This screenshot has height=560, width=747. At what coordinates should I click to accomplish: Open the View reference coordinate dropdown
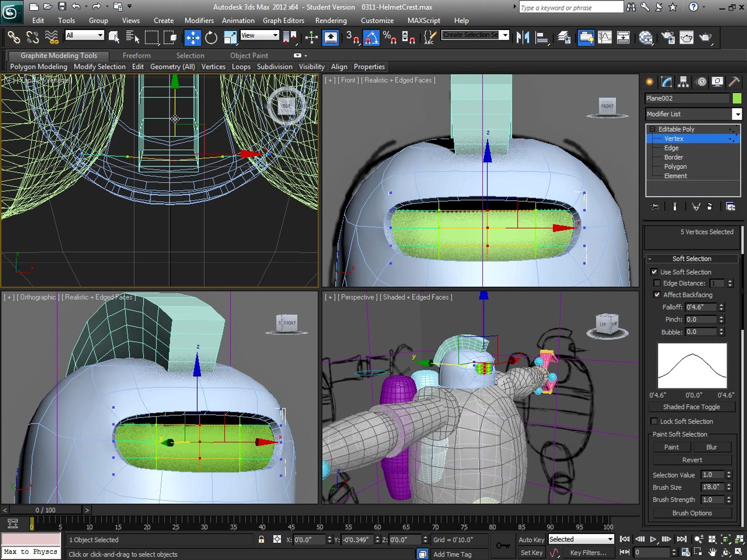(x=260, y=35)
